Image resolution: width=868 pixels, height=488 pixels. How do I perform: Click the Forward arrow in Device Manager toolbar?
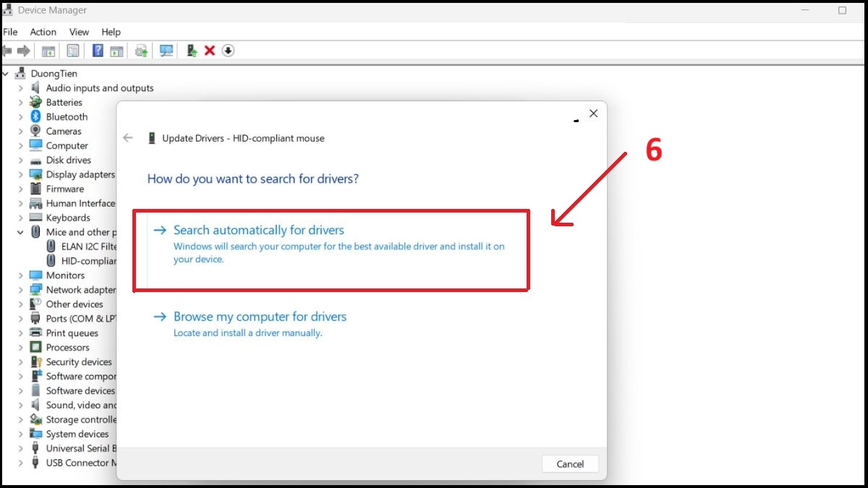23,51
